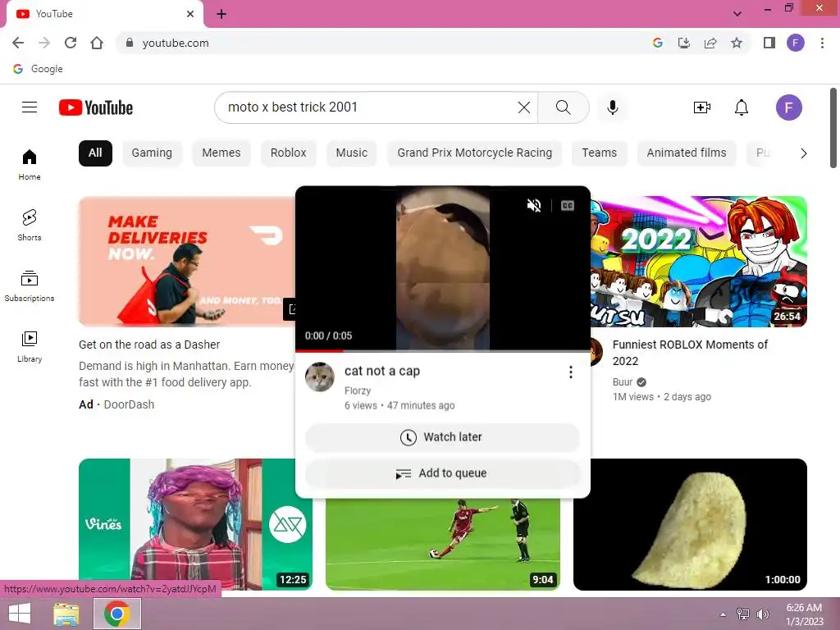Viewport: 840px width, 630px height.
Task: Click the YouTube logo
Action: tap(96, 107)
